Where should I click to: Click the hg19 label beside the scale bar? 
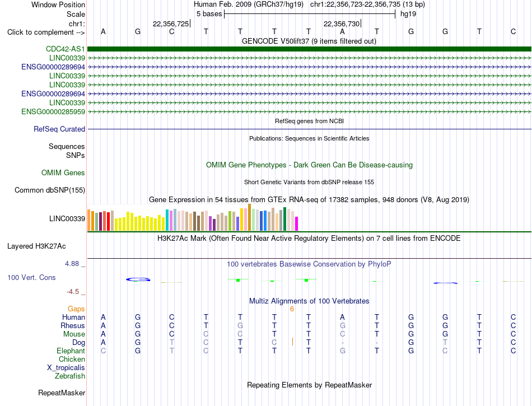pos(408,14)
